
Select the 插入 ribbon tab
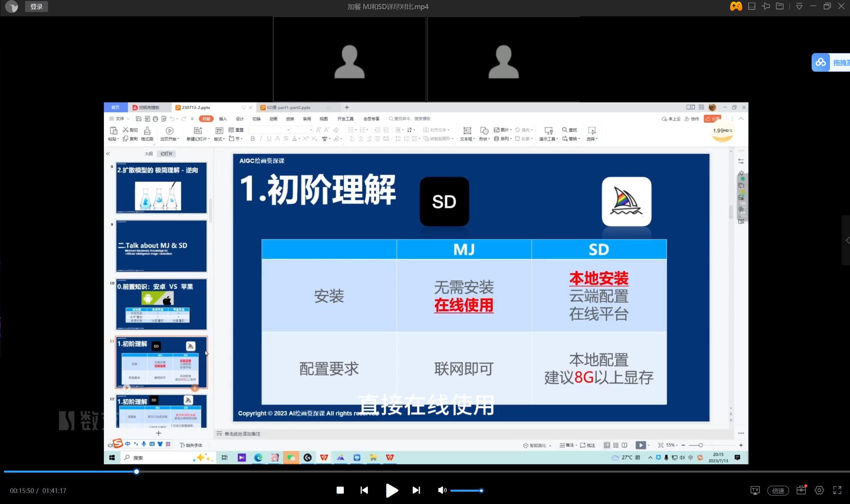223,119
